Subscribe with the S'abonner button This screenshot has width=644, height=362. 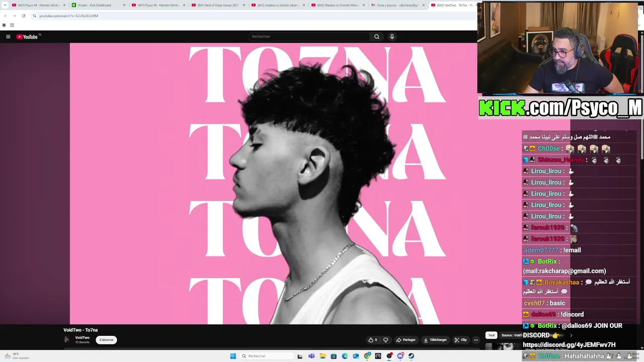106,340
